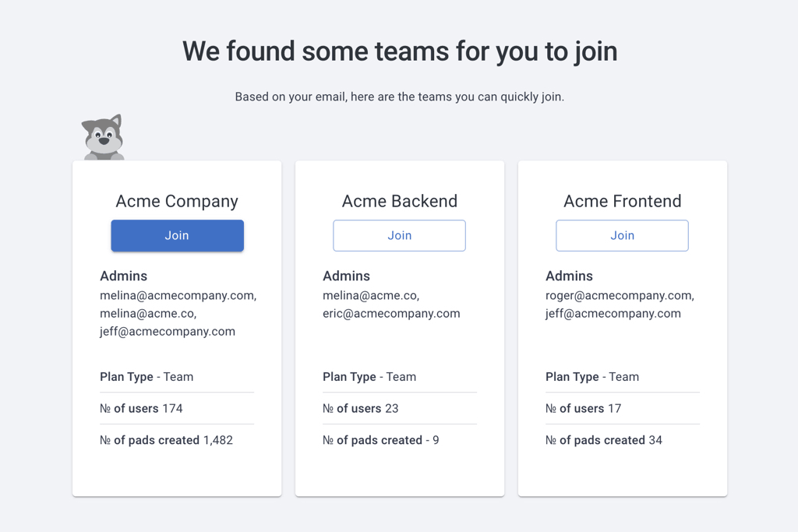Click the page heading about teams to join

[399, 51]
